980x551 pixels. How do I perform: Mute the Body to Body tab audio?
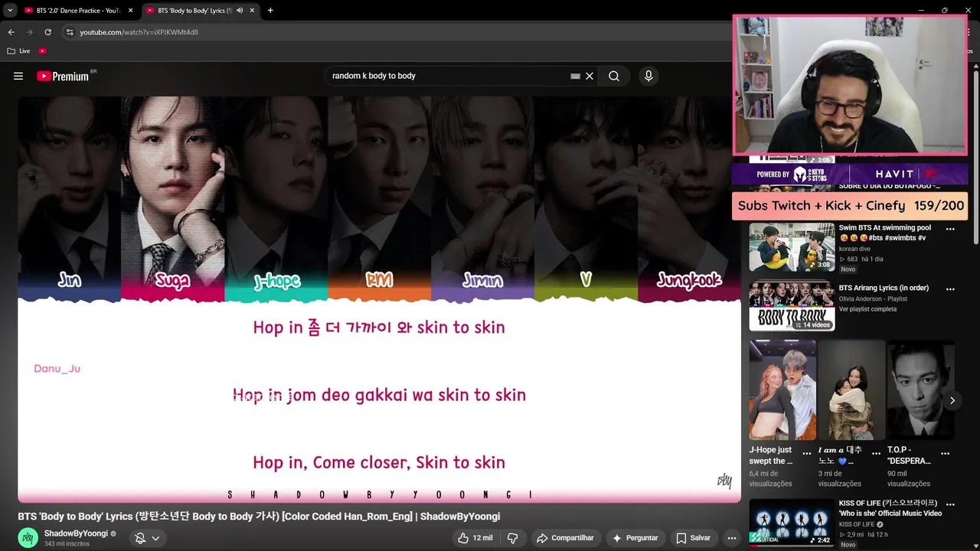point(240,11)
